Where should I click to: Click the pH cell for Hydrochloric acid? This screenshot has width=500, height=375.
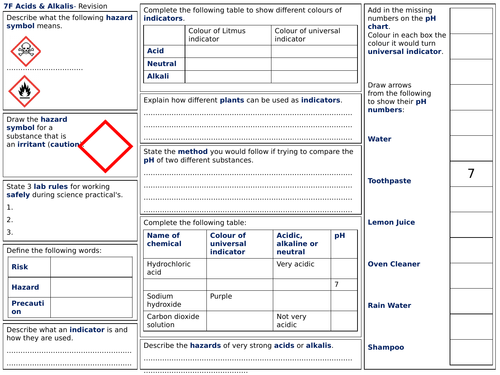click(344, 268)
